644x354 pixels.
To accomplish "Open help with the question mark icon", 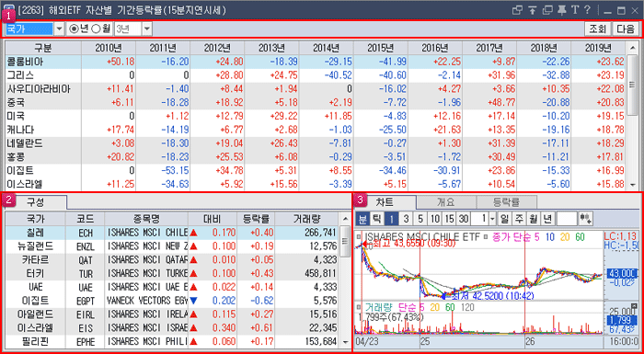I will (x=588, y=10).
